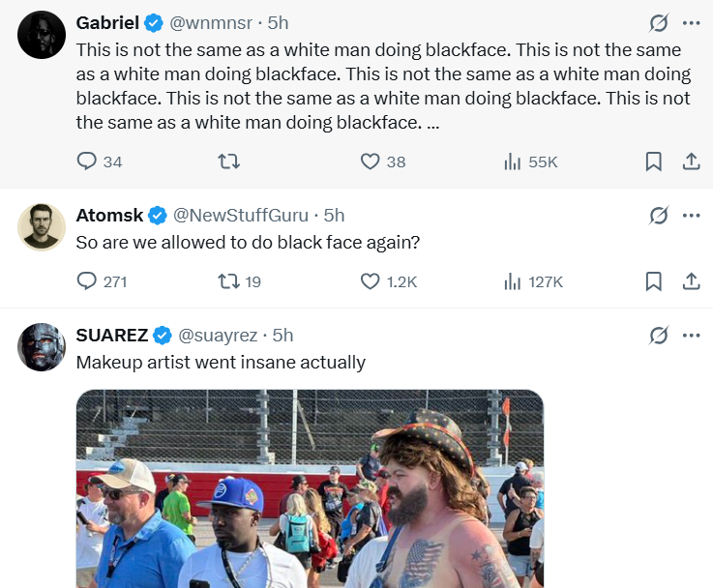Reply to Gabriel's tweet

pyautogui.click(x=87, y=162)
